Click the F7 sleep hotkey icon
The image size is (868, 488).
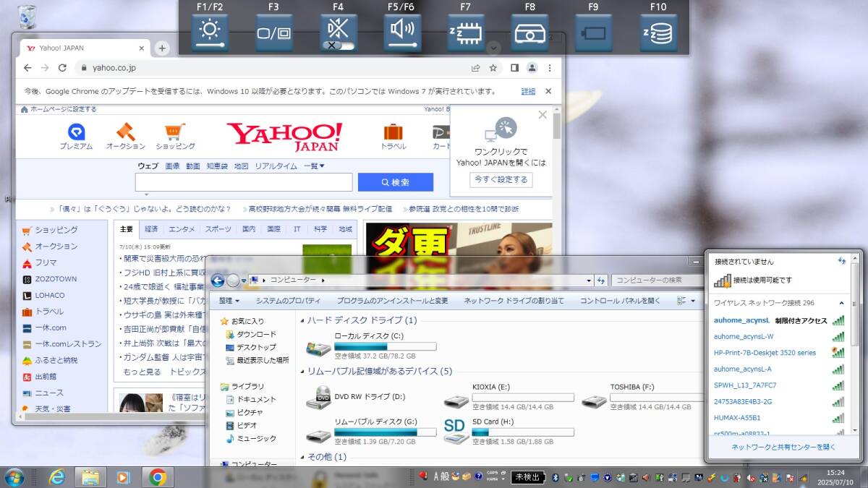(466, 33)
